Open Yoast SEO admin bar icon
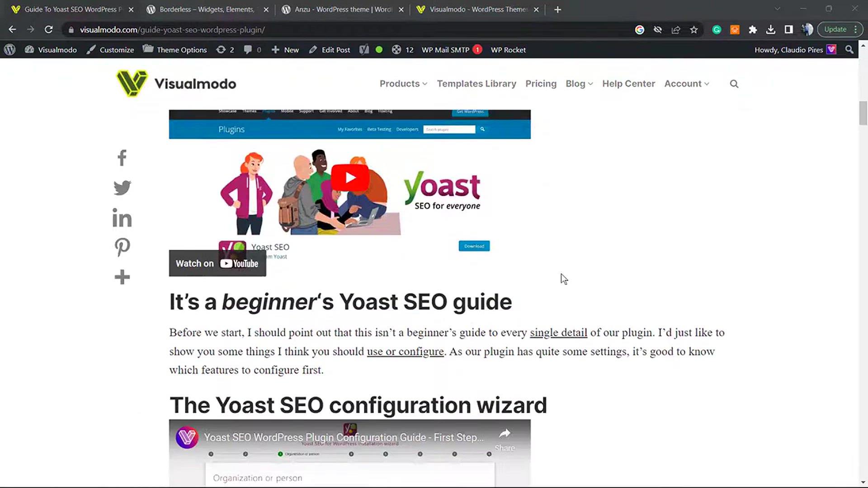 [364, 50]
